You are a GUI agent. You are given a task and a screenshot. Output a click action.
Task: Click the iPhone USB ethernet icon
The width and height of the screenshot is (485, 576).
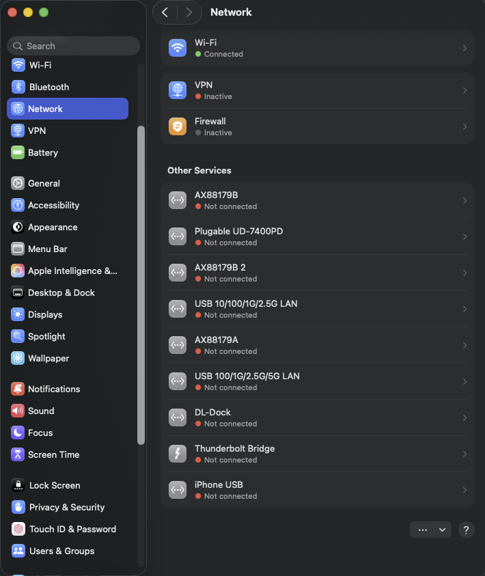click(x=177, y=490)
